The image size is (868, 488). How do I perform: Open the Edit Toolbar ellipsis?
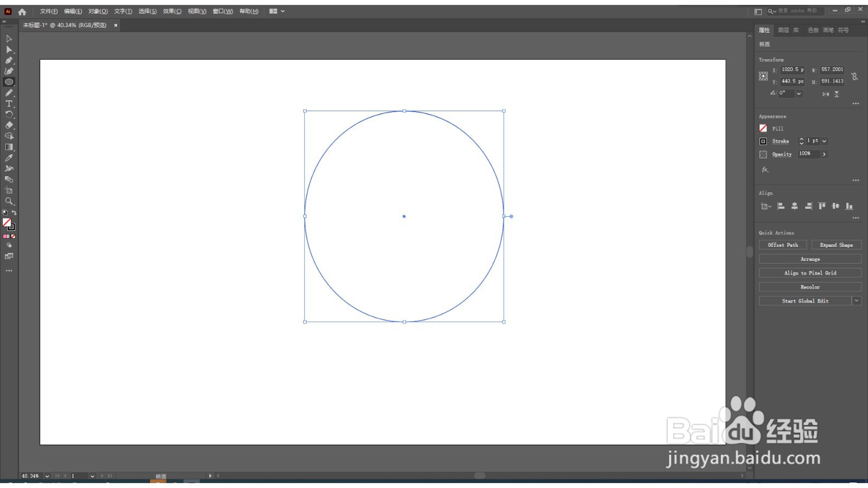click(9, 271)
